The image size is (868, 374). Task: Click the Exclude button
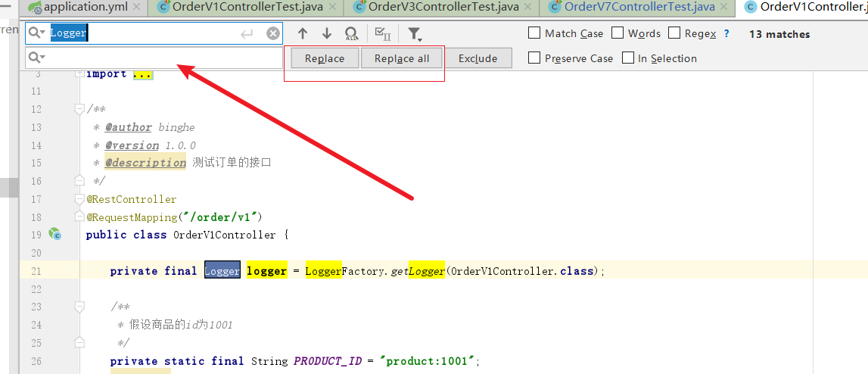478,58
